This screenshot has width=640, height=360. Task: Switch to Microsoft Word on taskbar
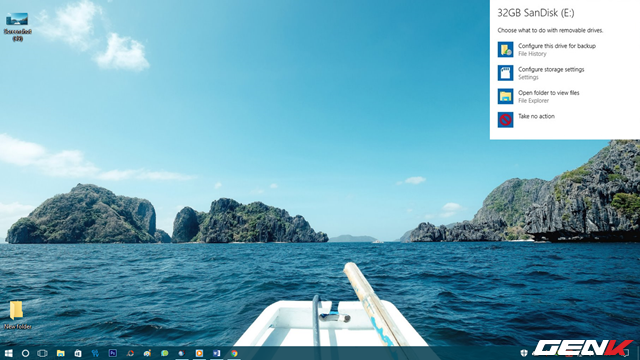coord(216,353)
